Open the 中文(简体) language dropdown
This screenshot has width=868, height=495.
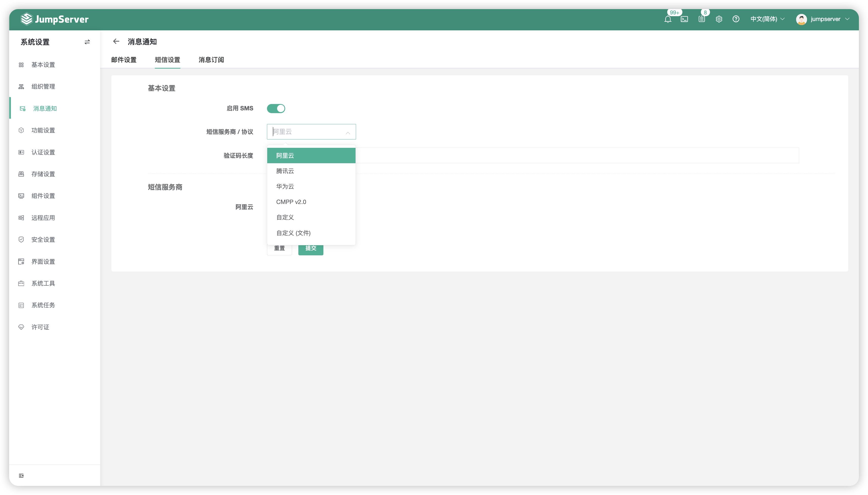(x=767, y=19)
